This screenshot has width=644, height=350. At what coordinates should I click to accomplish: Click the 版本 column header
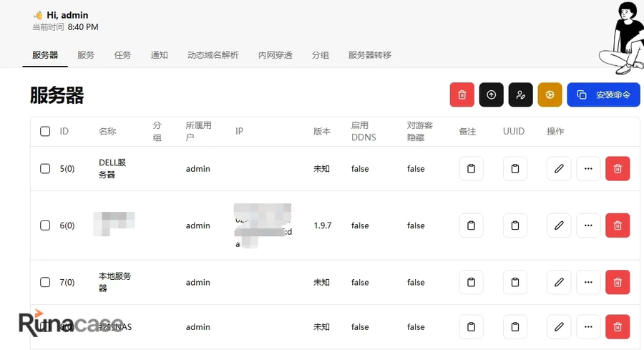click(322, 131)
